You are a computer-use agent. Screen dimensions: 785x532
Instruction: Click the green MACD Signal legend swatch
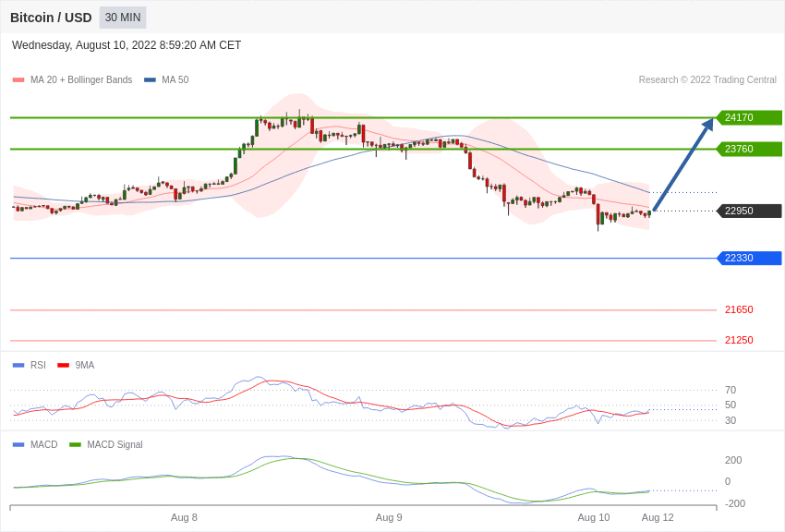75,445
